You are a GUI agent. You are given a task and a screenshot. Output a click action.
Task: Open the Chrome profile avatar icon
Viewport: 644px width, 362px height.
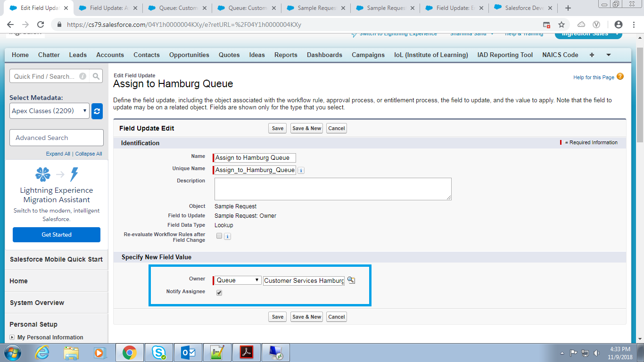pos(619,25)
